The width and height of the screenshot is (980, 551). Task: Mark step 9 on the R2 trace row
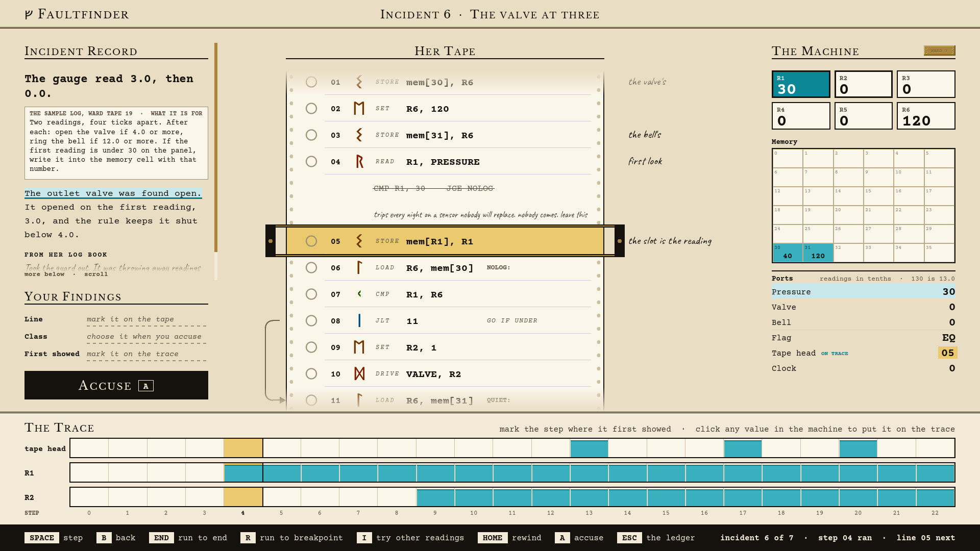click(x=435, y=497)
